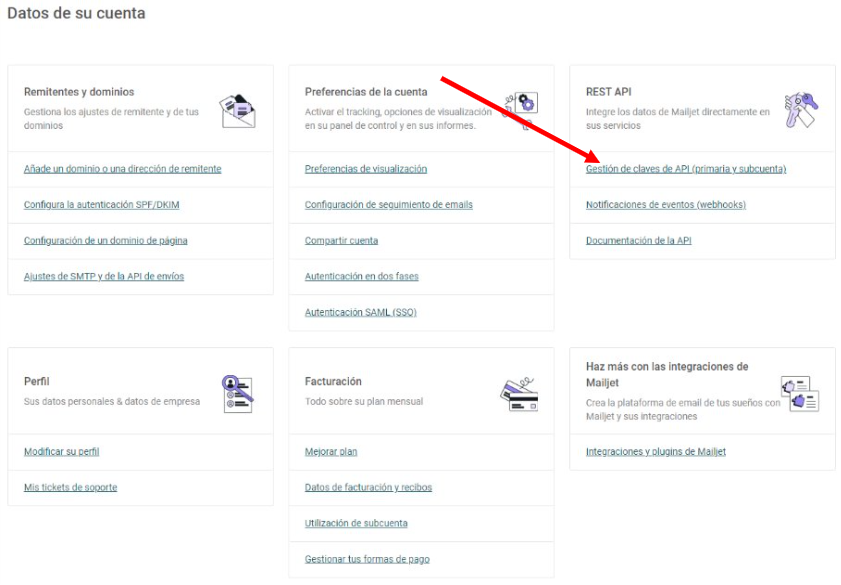Click the Remitentes y dominios heading
This screenshot has height=585, width=841.
tap(79, 92)
